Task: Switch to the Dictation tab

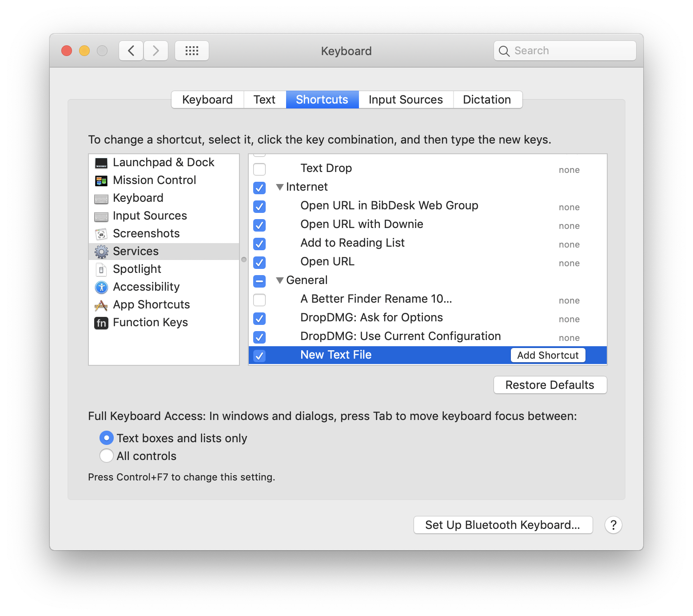Action: (487, 100)
